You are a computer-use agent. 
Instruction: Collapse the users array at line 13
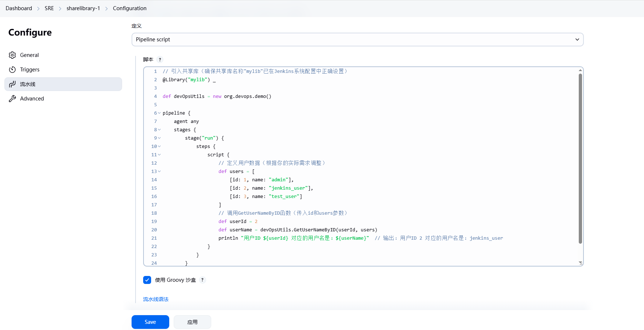tap(159, 172)
